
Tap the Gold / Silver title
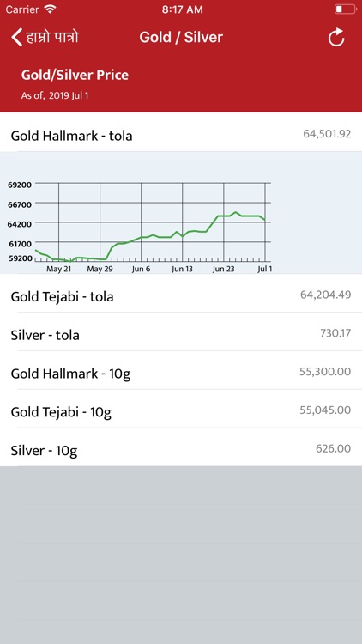(181, 38)
